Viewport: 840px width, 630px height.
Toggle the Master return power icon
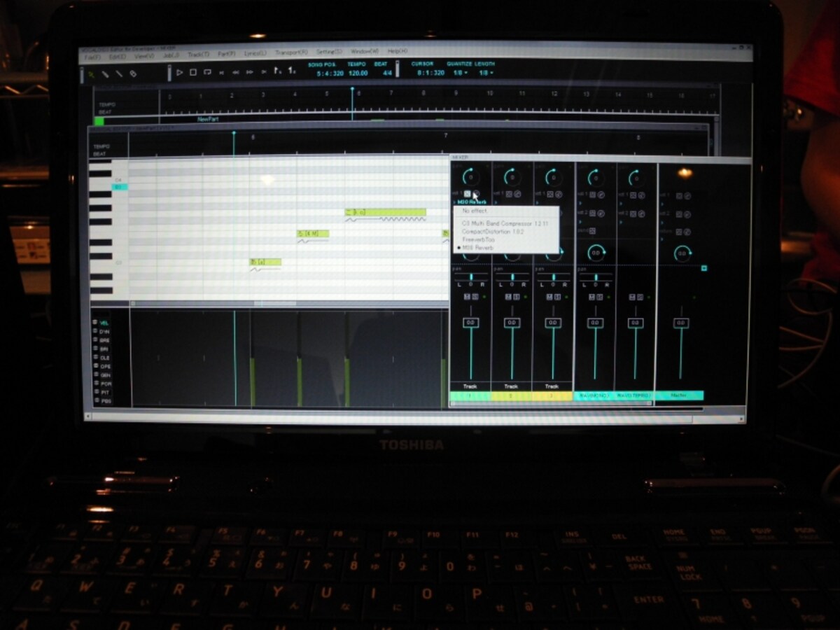click(x=679, y=232)
